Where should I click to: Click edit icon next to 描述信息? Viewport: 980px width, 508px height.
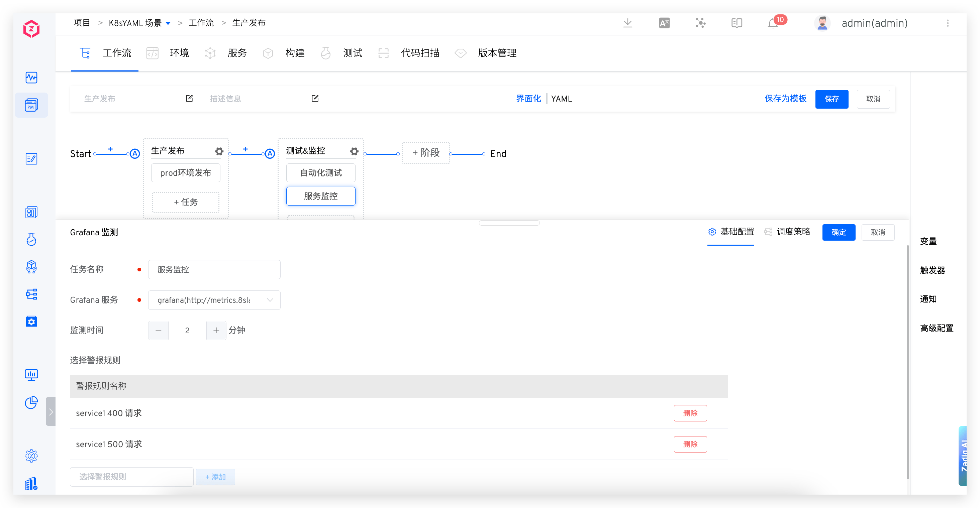315,99
